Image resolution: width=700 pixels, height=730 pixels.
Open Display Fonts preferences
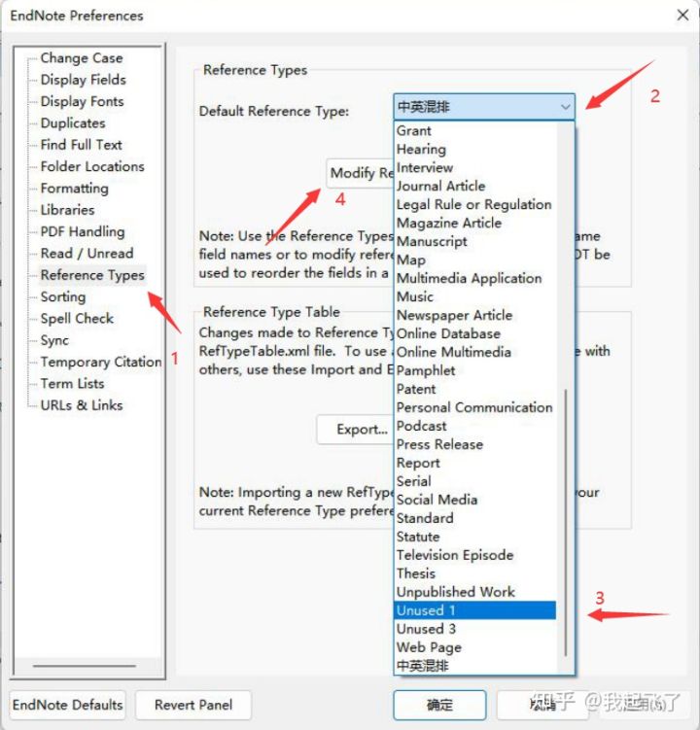tap(82, 101)
